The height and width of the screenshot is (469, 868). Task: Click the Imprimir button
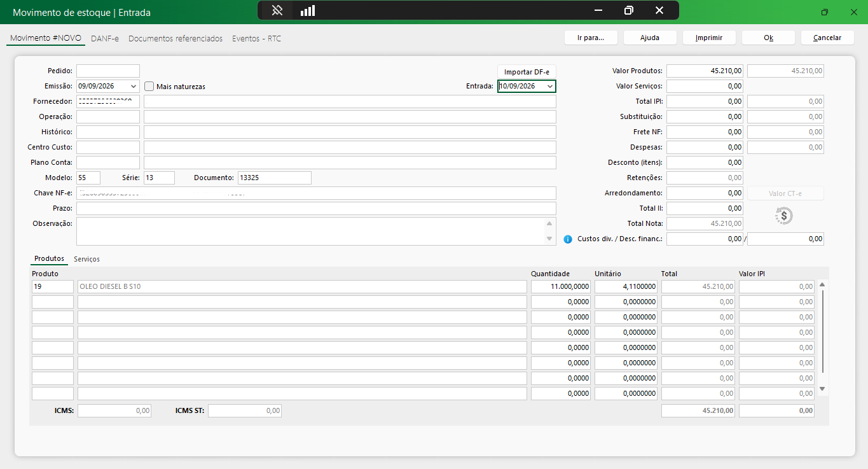click(x=709, y=38)
